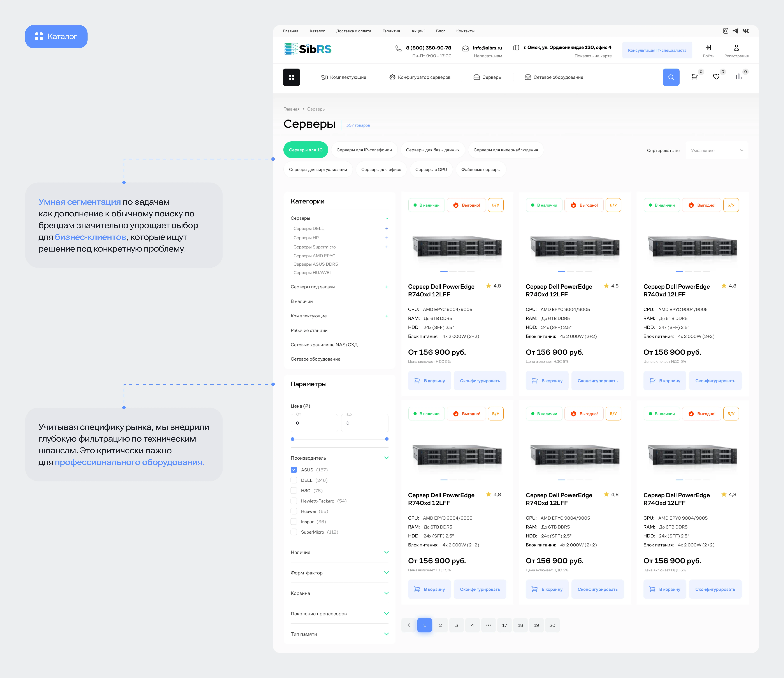Check the DELL manufacturer checkbox
The height and width of the screenshot is (678, 784).
click(x=294, y=480)
